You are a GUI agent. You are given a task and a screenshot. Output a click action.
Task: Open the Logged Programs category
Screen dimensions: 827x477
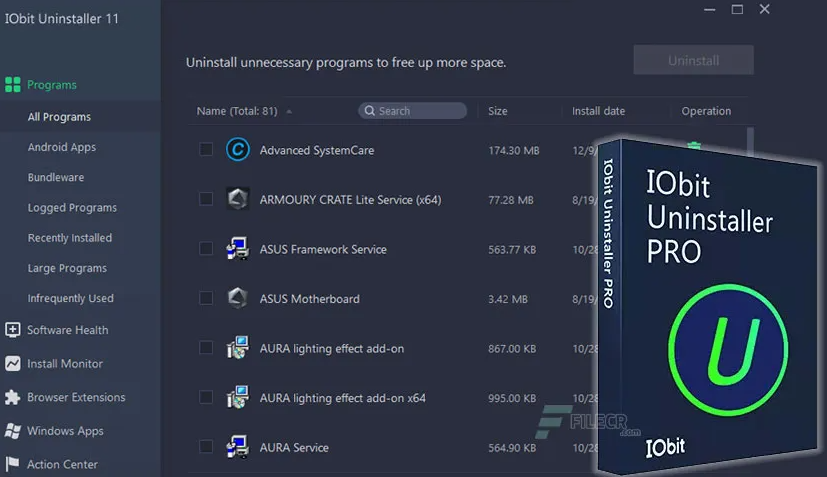point(72,208)
